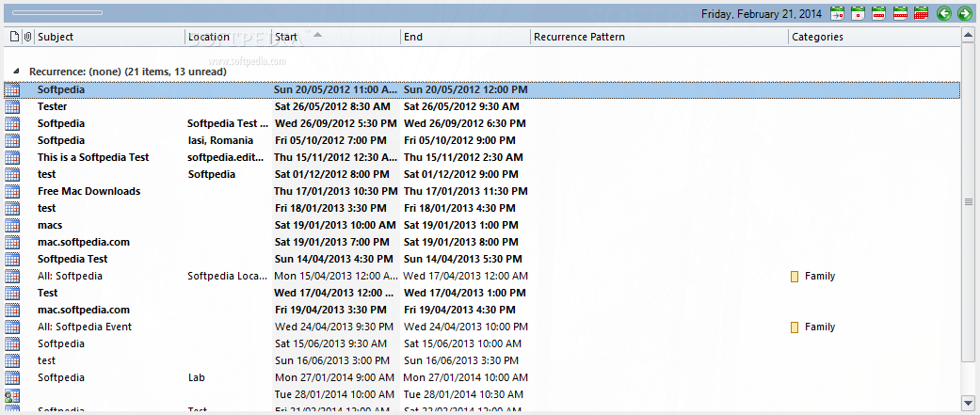980x415 pixels.
Task: Collapse the Recurrence: (none) group
Action: click(x=16, y=72)
